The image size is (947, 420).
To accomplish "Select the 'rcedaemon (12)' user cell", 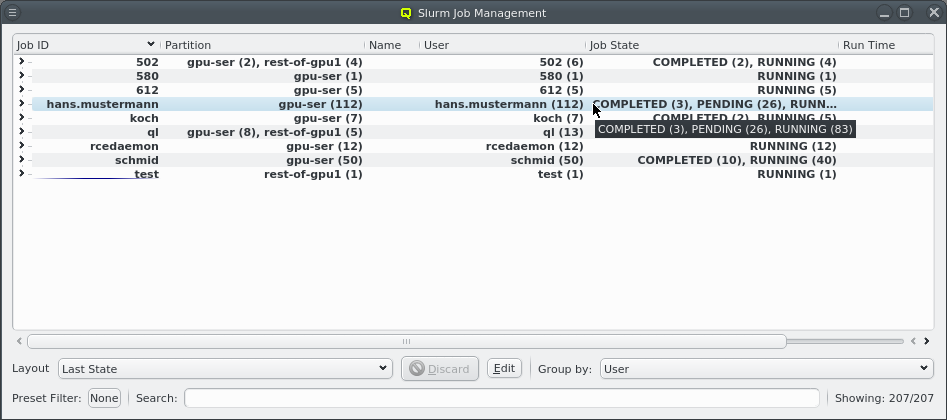I will click(534, 146).
